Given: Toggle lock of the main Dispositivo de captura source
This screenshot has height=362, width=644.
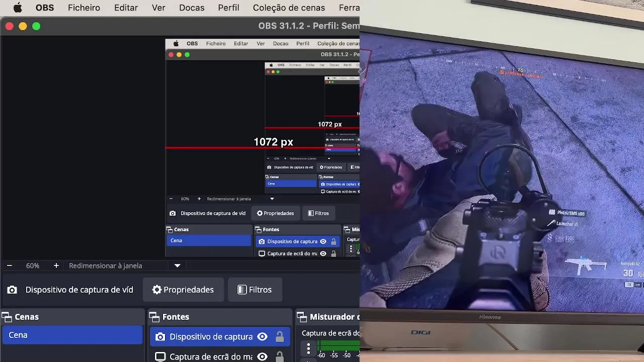Looking at the screenshot, I should pos(279,337).
